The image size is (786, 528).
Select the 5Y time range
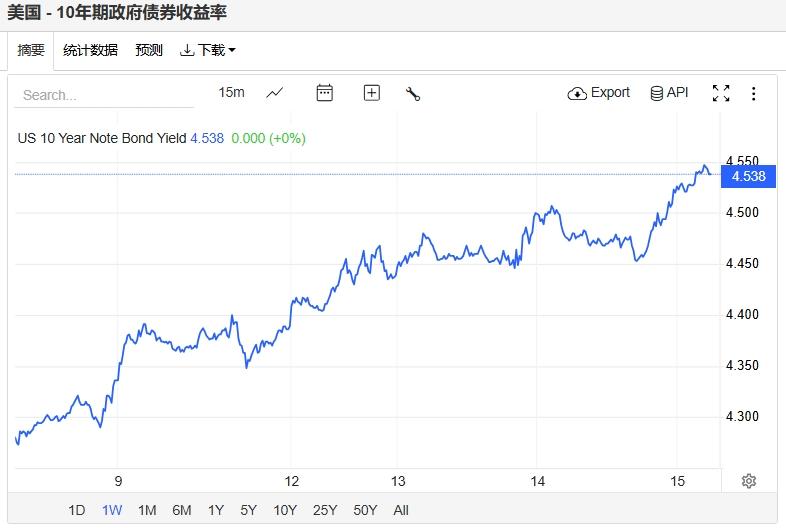(x=249, y=510)
